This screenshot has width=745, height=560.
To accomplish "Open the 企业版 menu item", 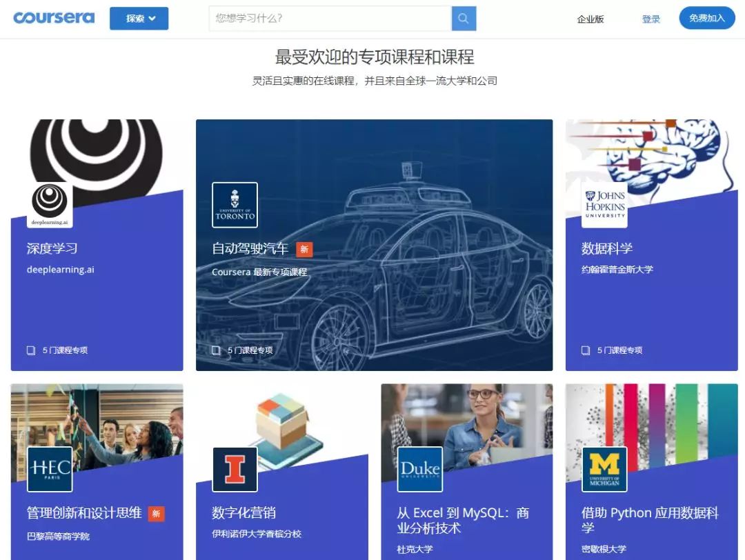I will click(590, 19).
